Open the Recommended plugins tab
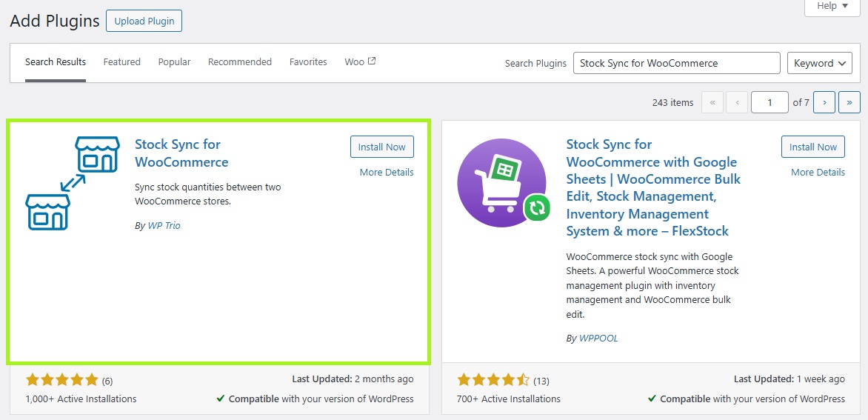868x420 pixels. [240, 62]
